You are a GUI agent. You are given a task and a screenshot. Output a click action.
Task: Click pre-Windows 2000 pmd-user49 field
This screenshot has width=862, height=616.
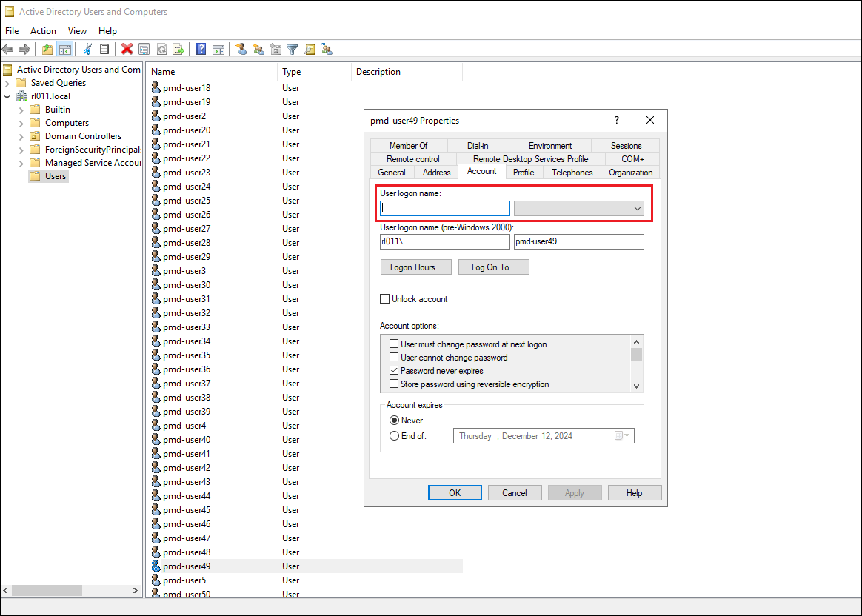pyautogui.click(x=579, y=242)
